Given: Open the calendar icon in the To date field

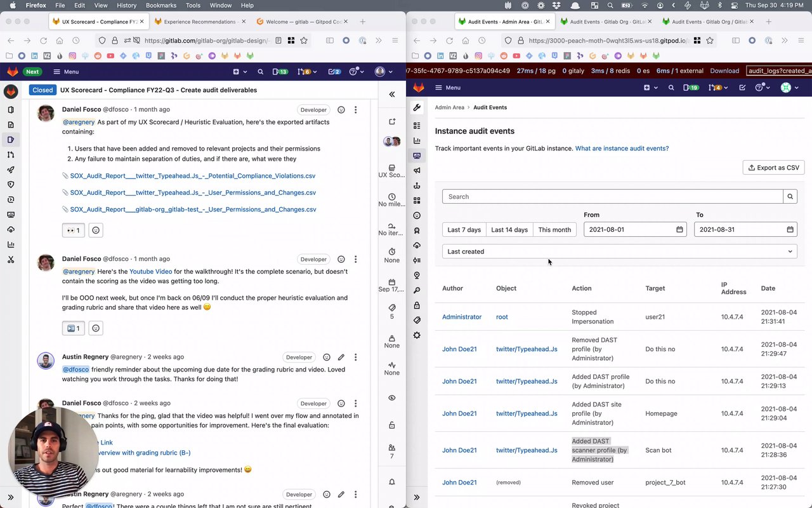Looking at the screenshot, I should [x=790, y=229].
